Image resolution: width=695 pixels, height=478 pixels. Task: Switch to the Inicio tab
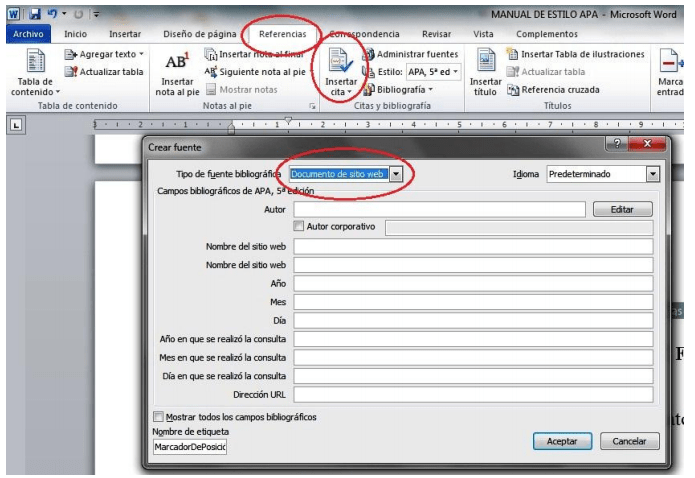(75, 34)
